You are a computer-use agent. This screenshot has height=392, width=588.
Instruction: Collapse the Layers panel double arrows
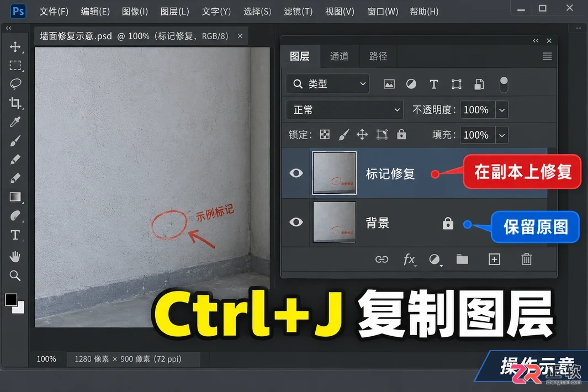[536, 40]
